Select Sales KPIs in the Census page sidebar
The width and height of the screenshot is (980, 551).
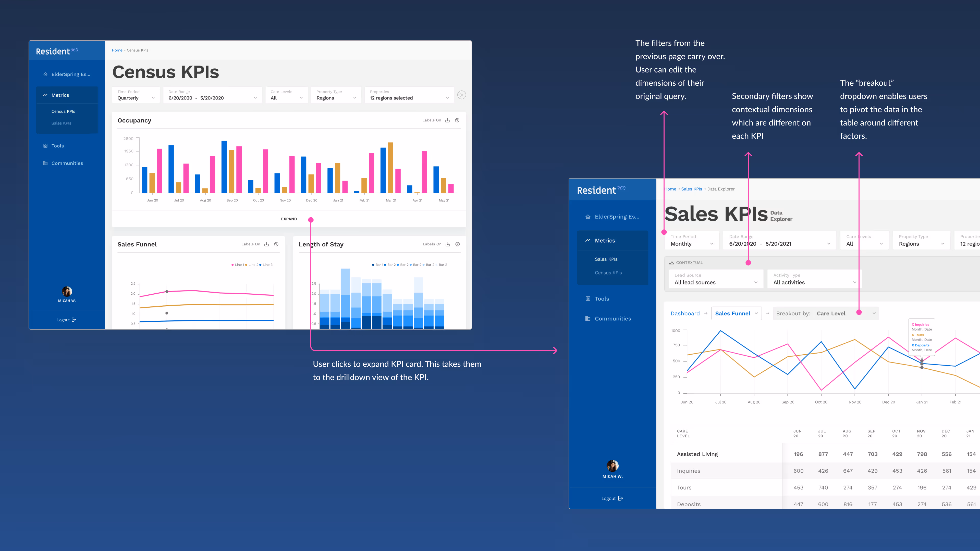(61, 123)
